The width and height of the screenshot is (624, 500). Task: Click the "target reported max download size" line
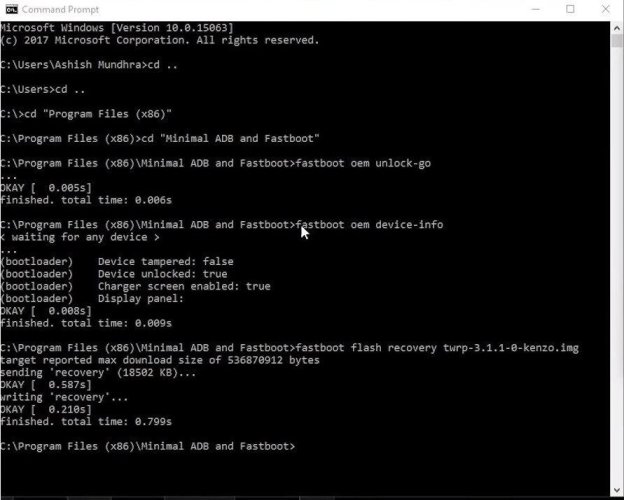coord(160,360)
